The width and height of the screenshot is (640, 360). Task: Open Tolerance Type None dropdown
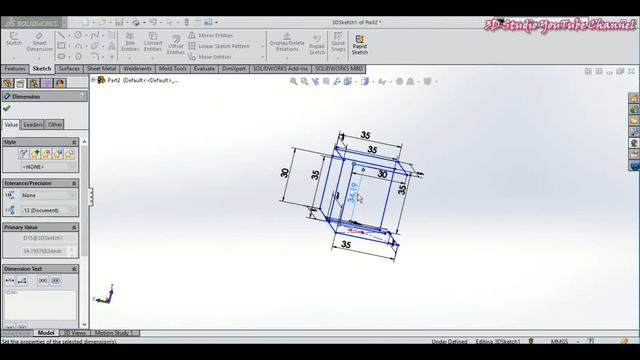coord(48,196)
